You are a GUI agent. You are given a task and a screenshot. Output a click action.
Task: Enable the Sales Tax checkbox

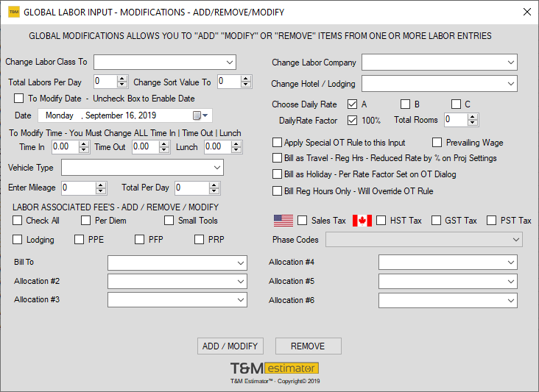coord(303,221)
